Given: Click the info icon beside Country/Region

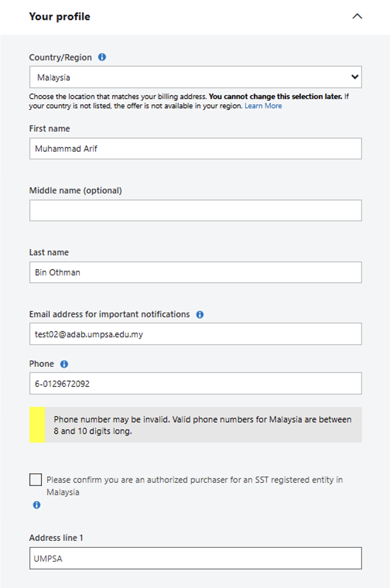Looking at the screenshot, I should [x=102, y=57].
